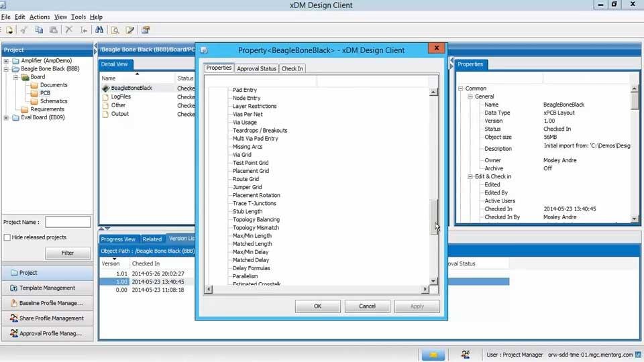Open the File menu
Screen dimensions: 644x362
6,17
